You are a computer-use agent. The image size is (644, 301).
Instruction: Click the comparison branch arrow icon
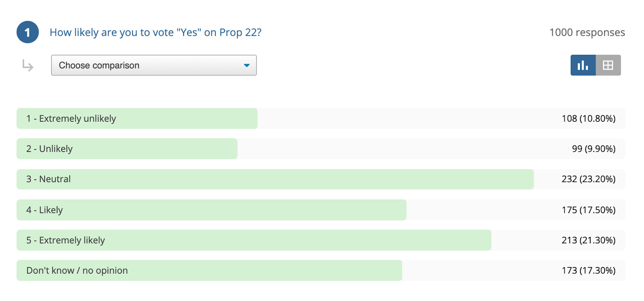point(28,65)
